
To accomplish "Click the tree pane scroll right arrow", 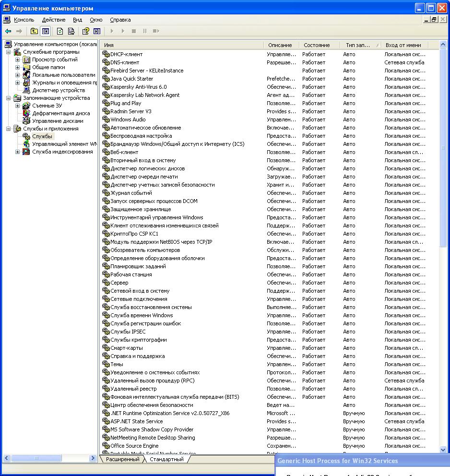I will (93, 458).
